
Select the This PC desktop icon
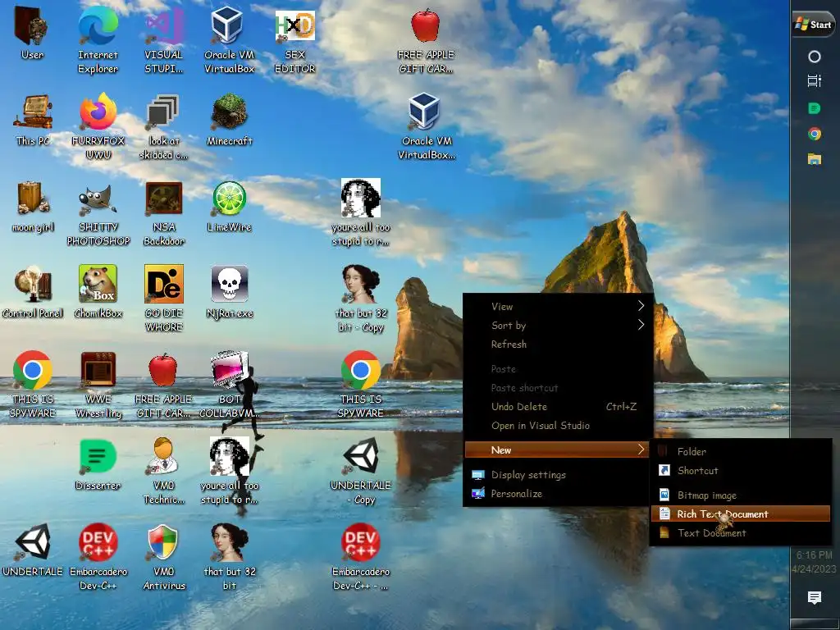(x=33, y=120)
